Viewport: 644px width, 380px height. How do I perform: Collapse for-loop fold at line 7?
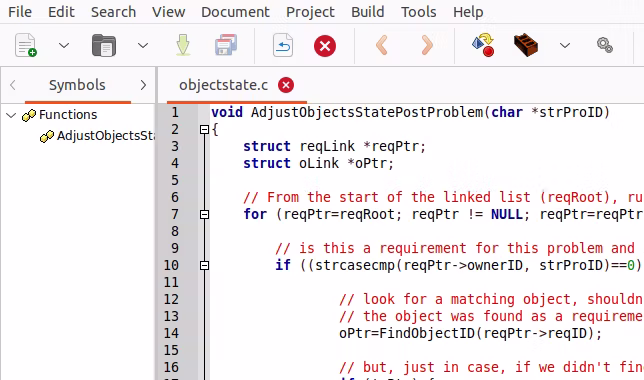coord(204,214)
